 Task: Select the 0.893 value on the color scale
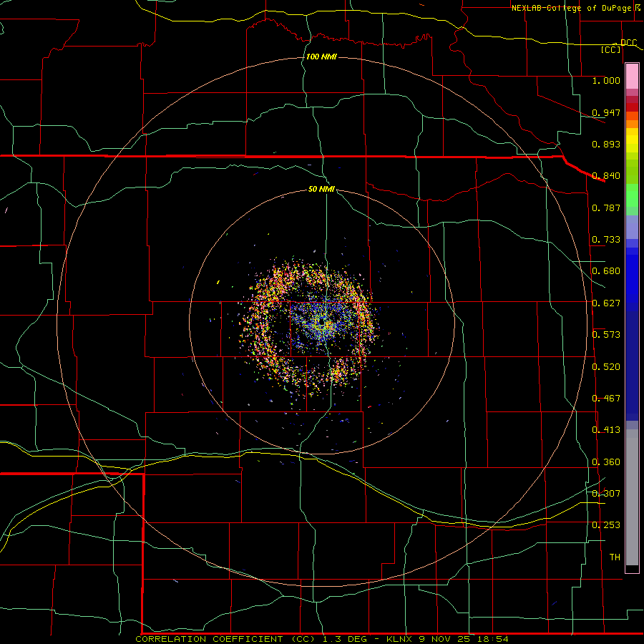(606, 144)
